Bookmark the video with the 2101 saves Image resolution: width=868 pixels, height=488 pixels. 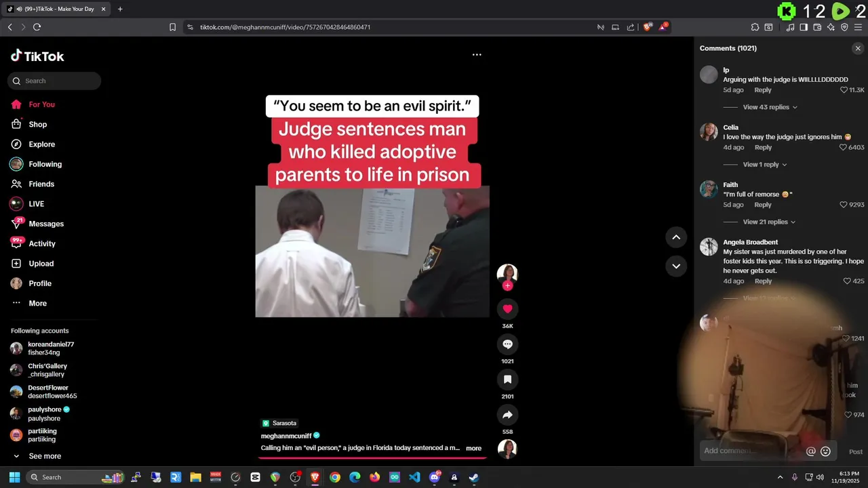tap(507, 380)
